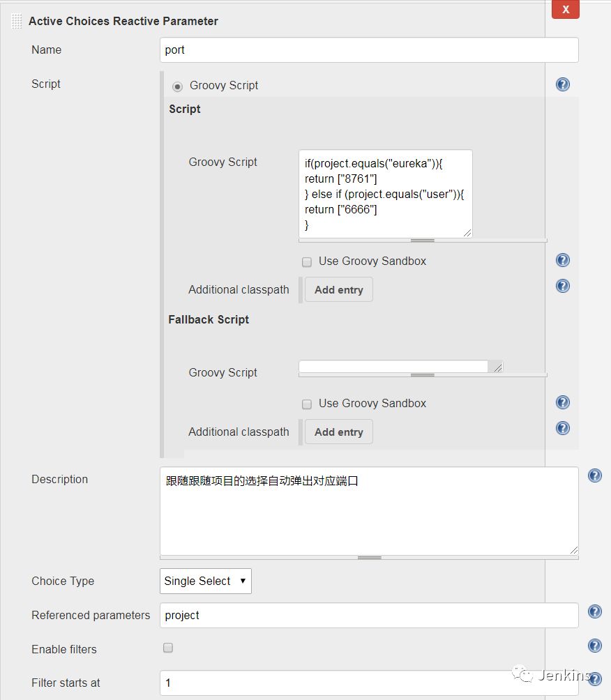Open help for Script's Additional classpath
The height and width of the screenshot is (700, 611).
(563, 286)
